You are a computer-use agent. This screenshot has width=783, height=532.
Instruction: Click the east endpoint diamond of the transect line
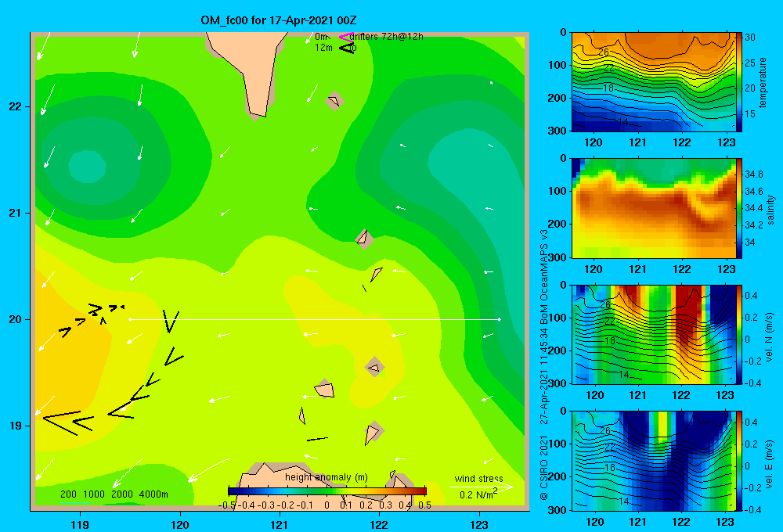tap(499, 319)
